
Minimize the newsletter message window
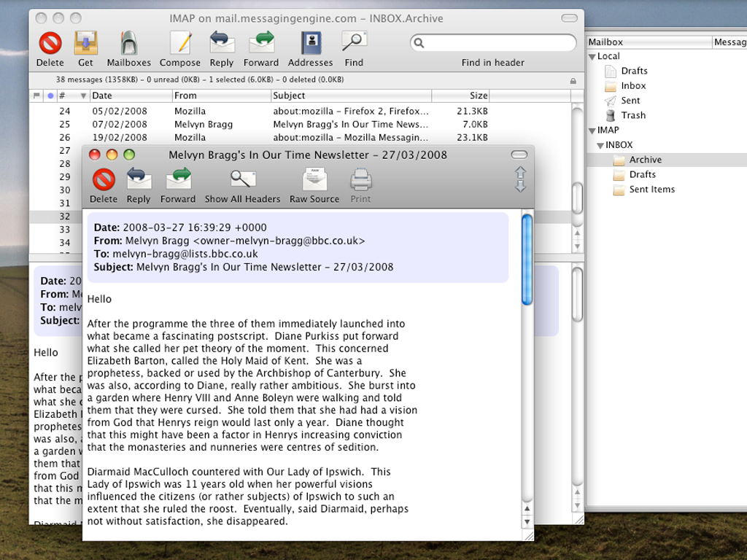pos(112,155)
